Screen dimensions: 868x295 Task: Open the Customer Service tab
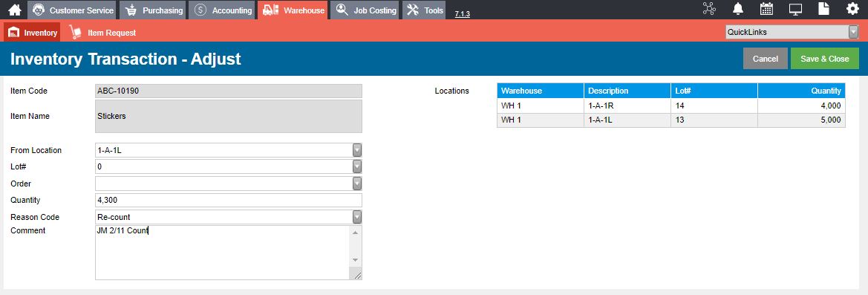73,10
